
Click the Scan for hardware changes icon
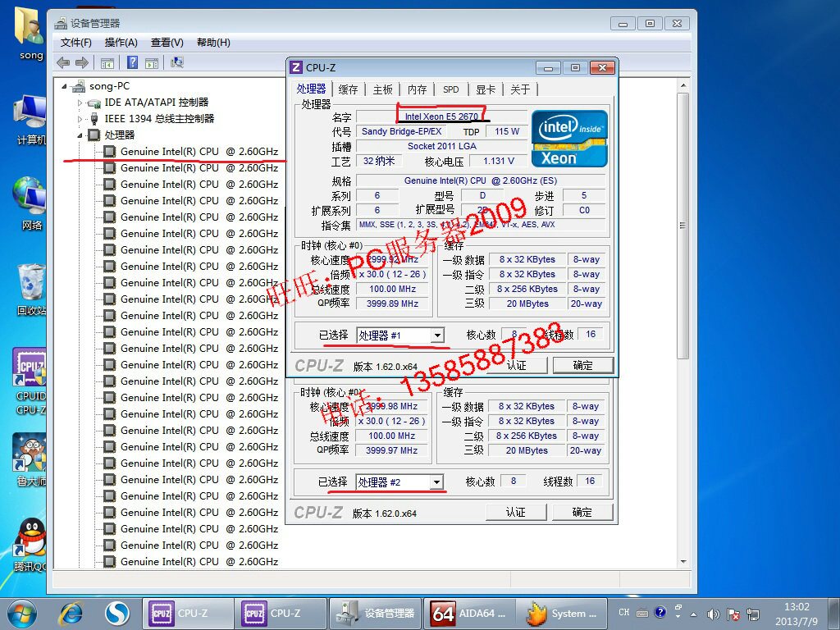click(176, 62)
